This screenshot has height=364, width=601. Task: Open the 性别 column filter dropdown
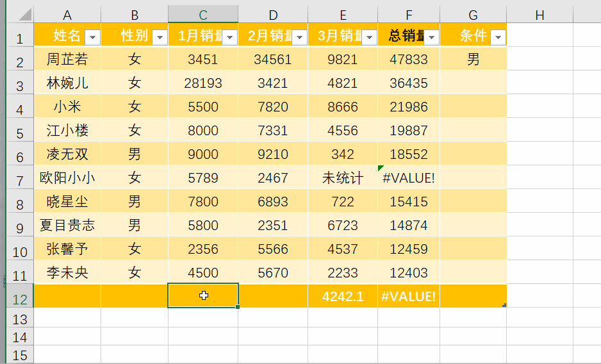click(x=160, y=37)
